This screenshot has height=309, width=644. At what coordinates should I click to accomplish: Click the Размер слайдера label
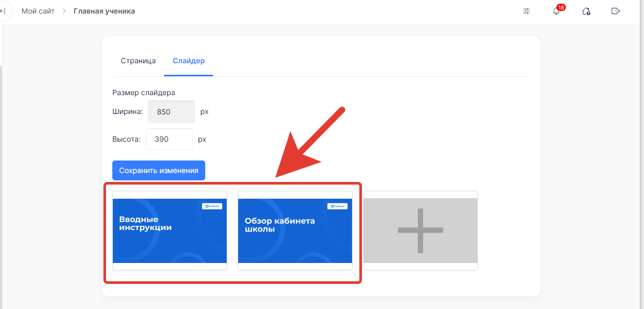(144, 93)
